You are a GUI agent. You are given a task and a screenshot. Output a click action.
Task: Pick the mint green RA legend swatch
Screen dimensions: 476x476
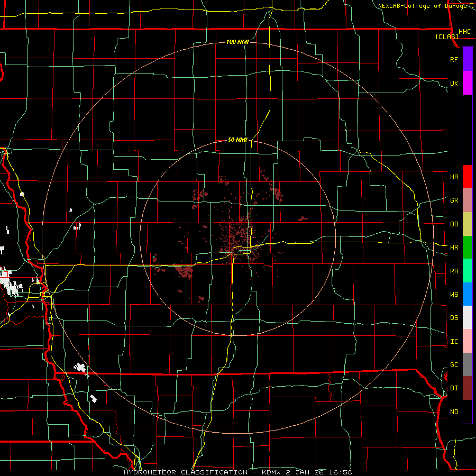(467, 271)
